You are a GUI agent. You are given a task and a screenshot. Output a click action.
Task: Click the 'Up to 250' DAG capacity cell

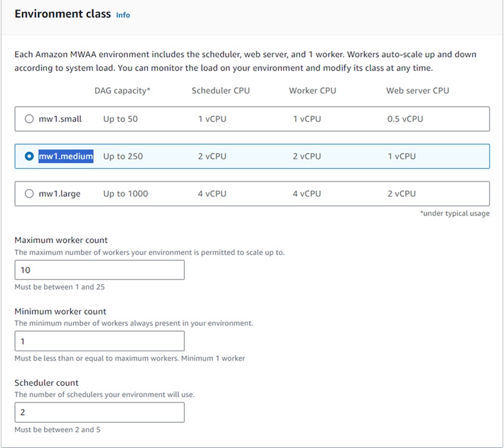pos(123,156)
